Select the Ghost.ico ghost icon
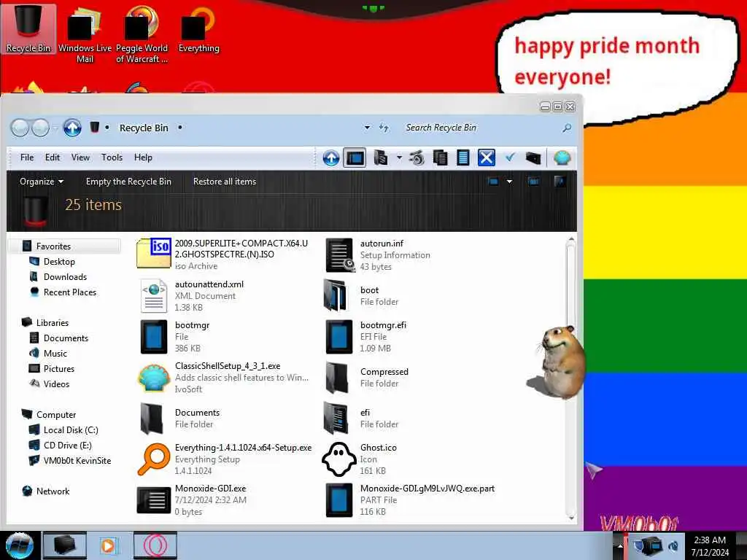This screenshot has width=747, height=560. pos(338,459)
